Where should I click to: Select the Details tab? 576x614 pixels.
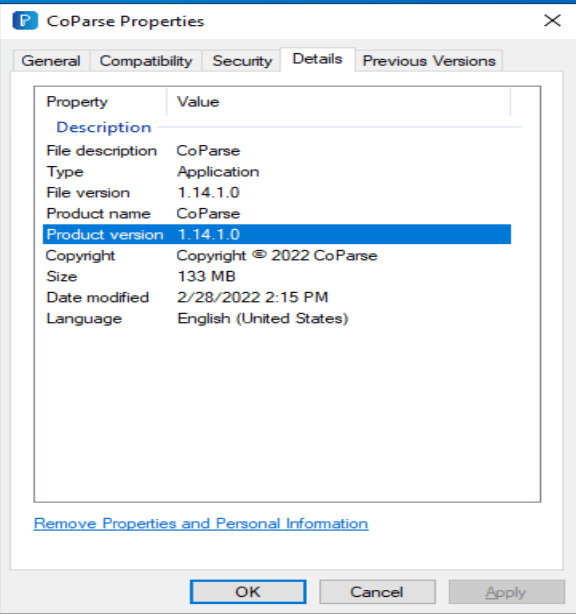click(x=318, y=59)
